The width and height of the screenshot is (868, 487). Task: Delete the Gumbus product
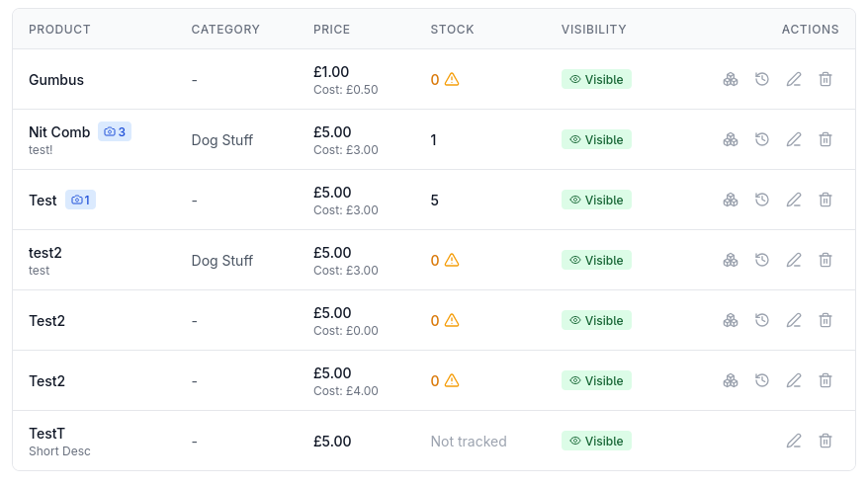pos(825,79)
